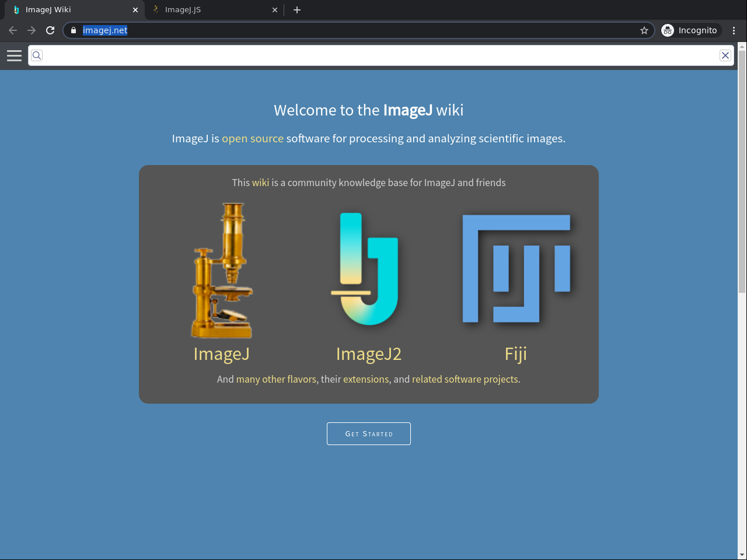Click the Get Started button
Viewport: 747px width, 560px height.
(x=369, y=433)
